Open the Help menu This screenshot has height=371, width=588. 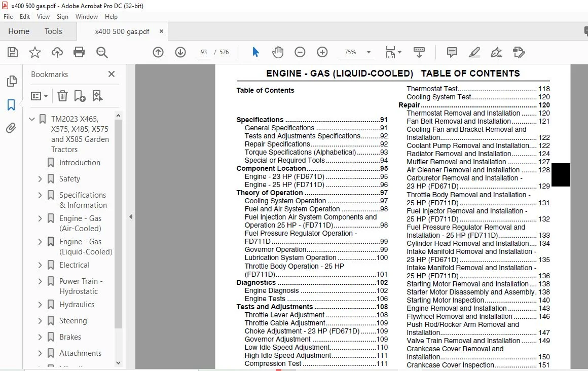point(111,17)
